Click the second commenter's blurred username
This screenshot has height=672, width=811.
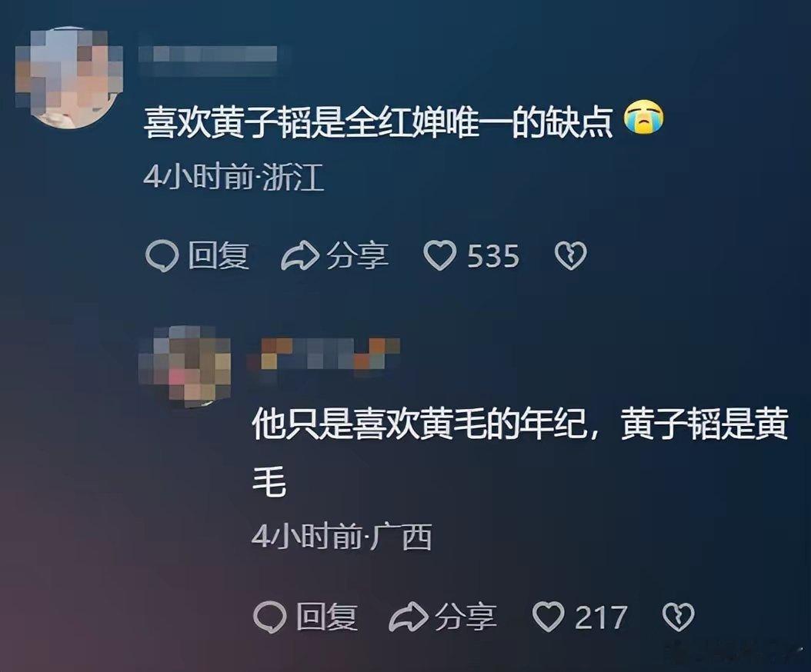324,354
